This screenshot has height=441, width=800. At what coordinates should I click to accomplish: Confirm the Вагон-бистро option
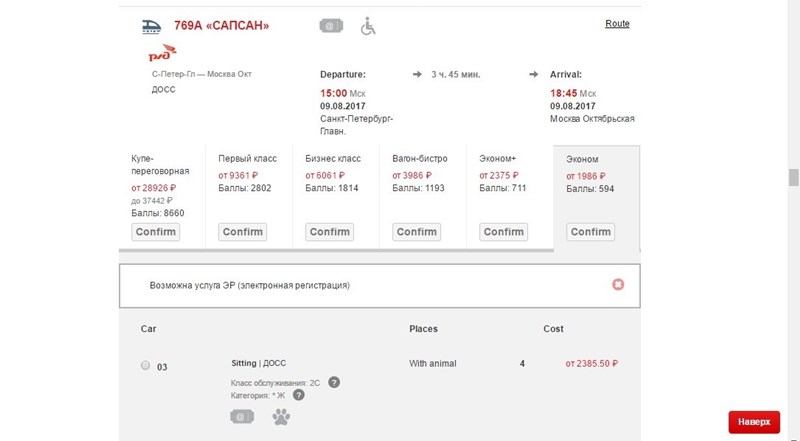tap(416, 232)
